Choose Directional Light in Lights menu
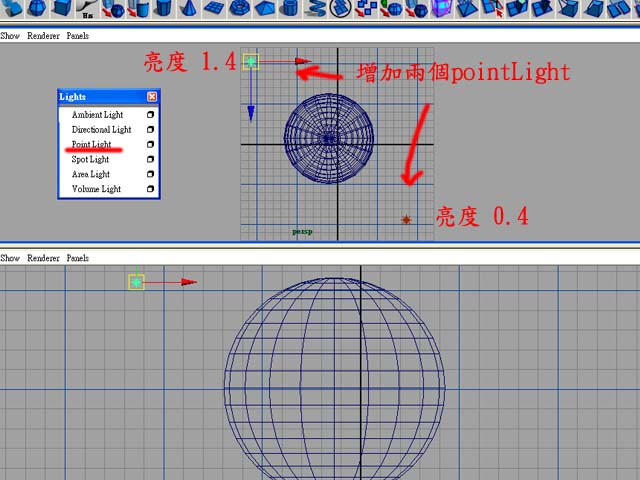 tap(101, 129)
